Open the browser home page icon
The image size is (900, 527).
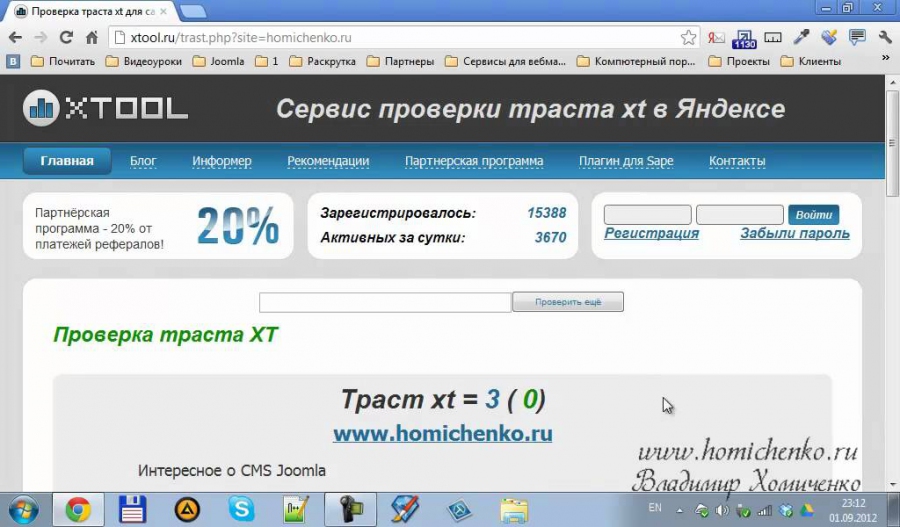coord(92,38)
